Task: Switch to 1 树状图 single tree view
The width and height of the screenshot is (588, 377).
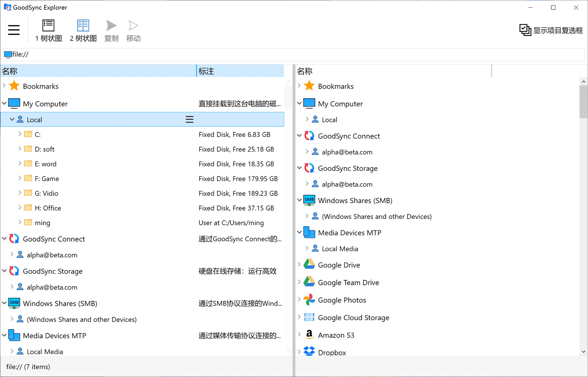Action: 48,31
